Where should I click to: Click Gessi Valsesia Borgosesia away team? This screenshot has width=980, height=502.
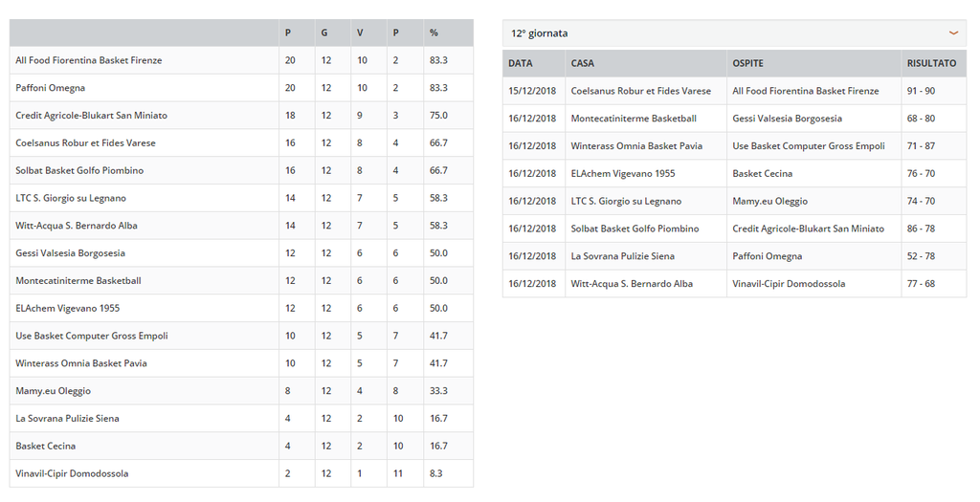click(787, 118)
